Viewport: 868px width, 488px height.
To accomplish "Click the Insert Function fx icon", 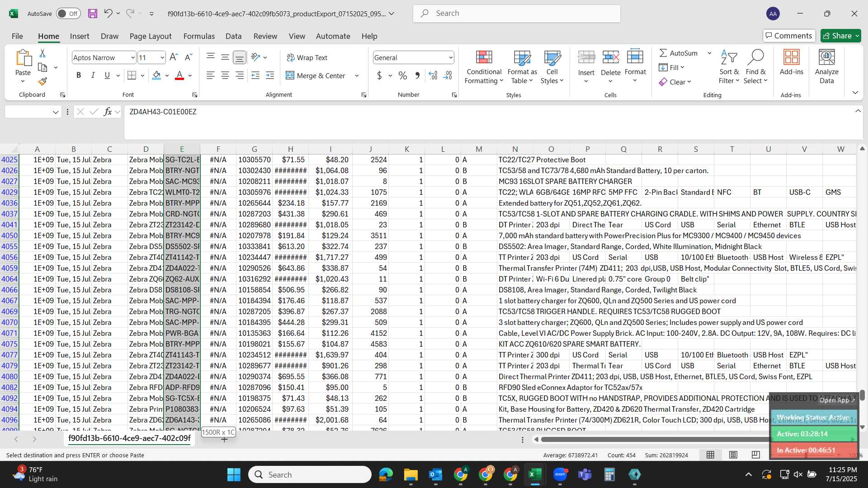I will 108,112.
